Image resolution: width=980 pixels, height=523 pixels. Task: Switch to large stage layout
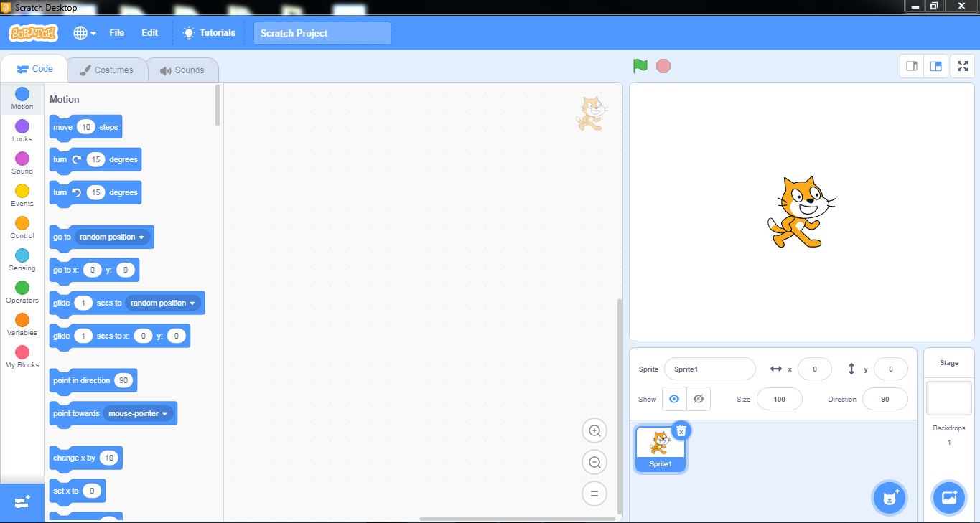(936, 66)
